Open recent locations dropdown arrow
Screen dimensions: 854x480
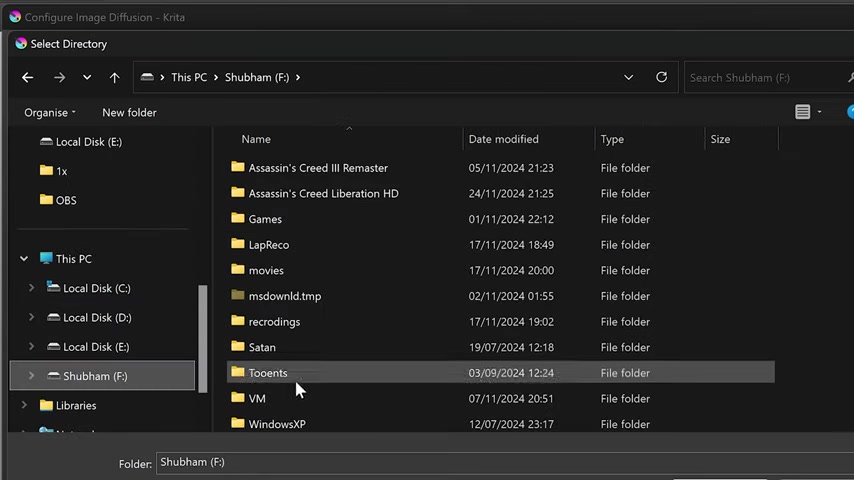coord(87,77)
